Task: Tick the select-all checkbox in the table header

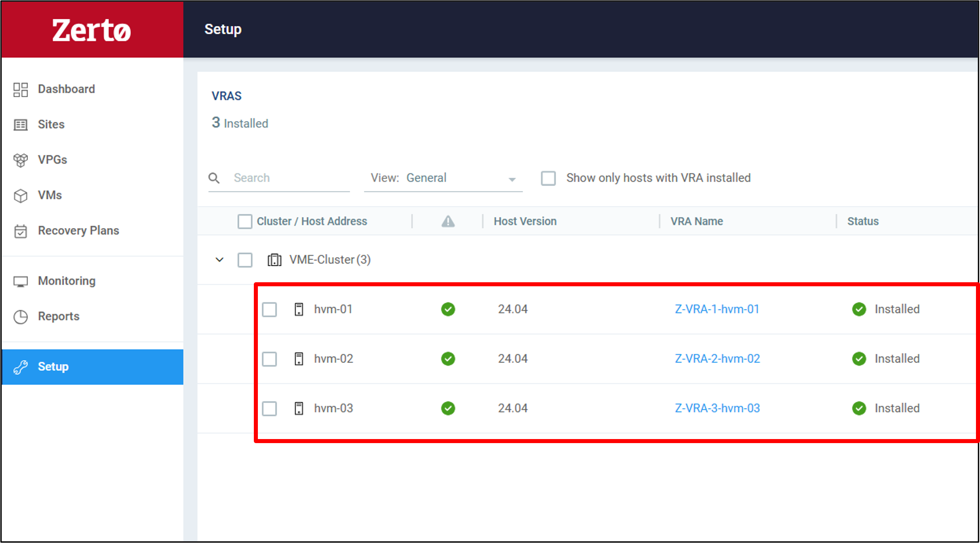Action: click(245, 221)
